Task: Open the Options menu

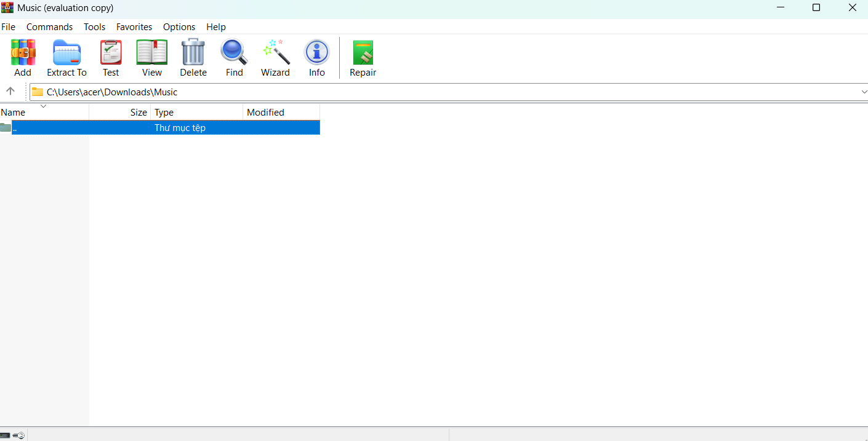Action: click(179, 26)
